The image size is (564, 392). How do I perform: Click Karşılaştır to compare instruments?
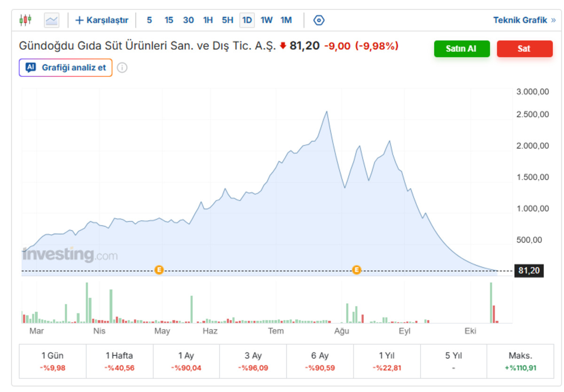tap(102, 20)
